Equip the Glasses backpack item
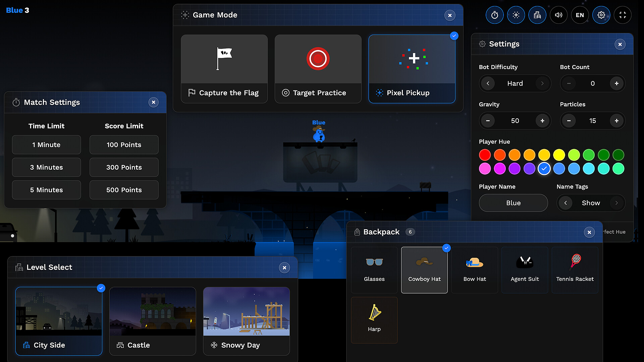The width and height of the screenshot is (644, 362). pos(374,270)
